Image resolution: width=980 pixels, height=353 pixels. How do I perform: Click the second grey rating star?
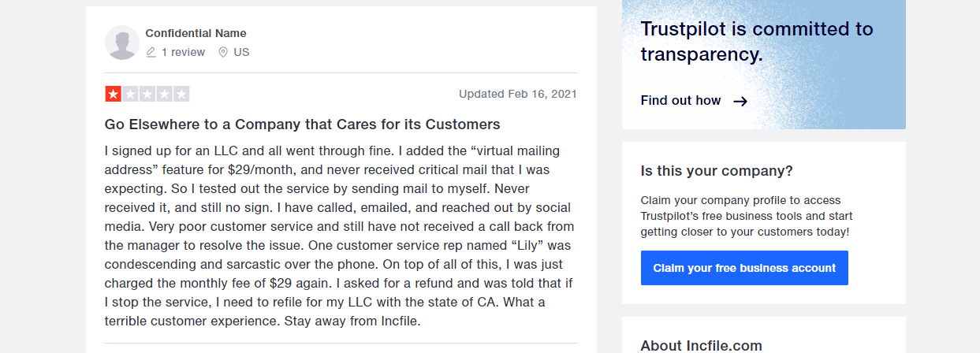click(x=130, y=94)
